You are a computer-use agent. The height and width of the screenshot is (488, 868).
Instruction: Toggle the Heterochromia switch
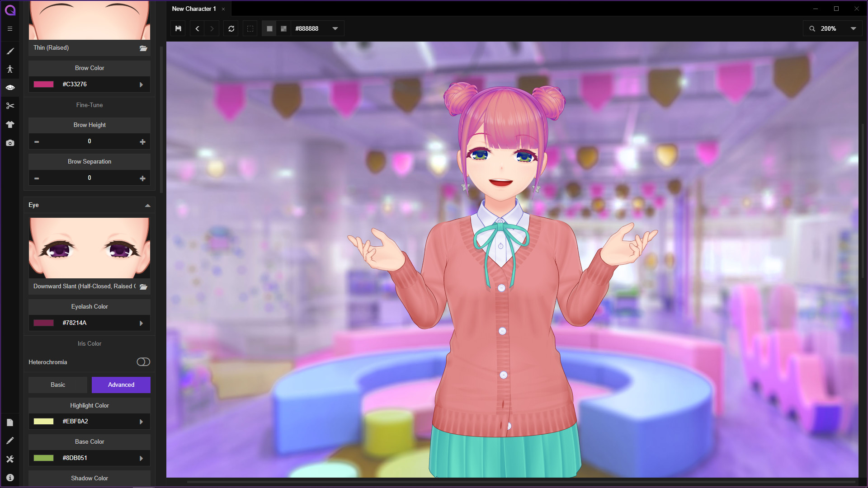point(143,362)
